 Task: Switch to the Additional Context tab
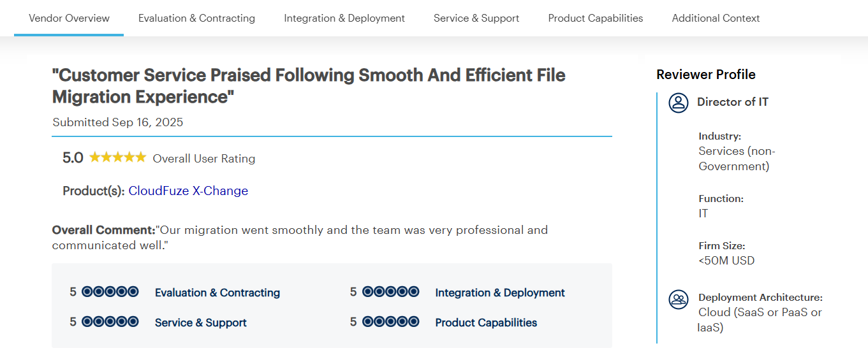[716, 18]
